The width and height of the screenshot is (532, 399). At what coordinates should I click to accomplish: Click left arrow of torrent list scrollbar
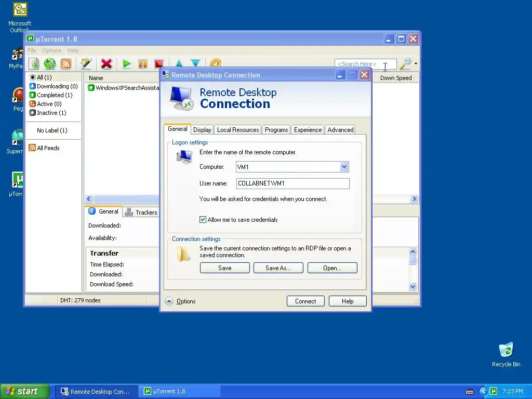point(89,199)
